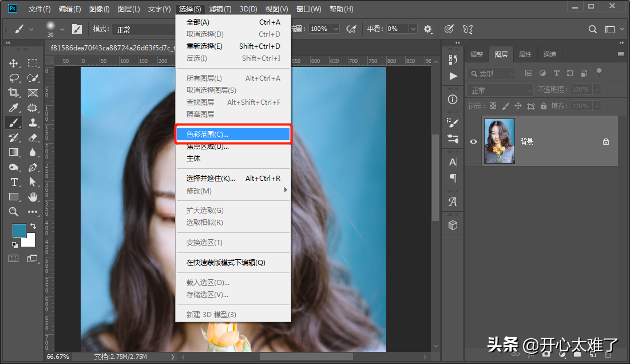630x364 pixels.
Task: Click the 背景 layer thumbnail
Action: [499, 141]
